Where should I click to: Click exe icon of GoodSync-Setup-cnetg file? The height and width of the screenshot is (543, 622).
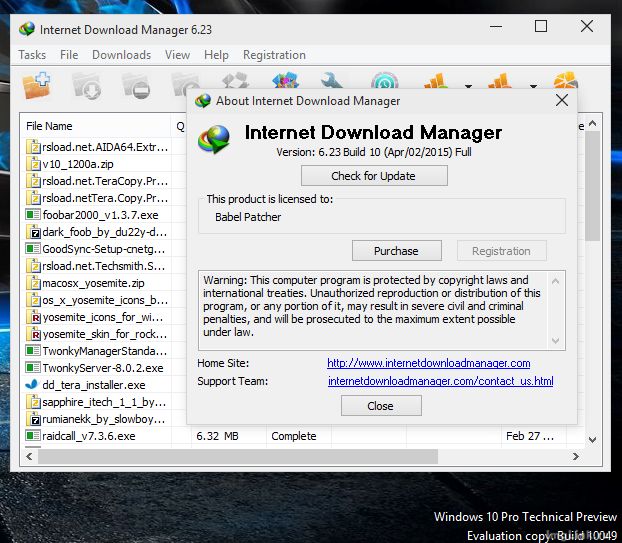33,249
